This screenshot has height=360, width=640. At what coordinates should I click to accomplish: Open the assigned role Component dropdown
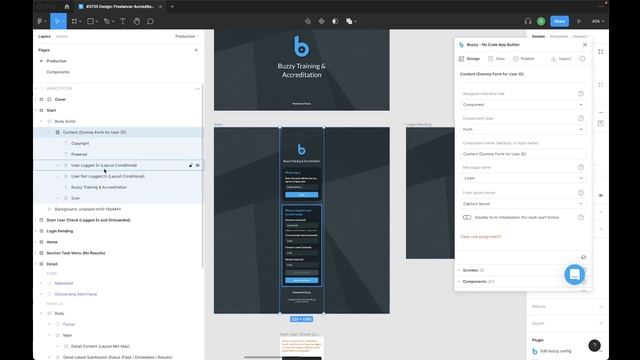coord(522,104)
